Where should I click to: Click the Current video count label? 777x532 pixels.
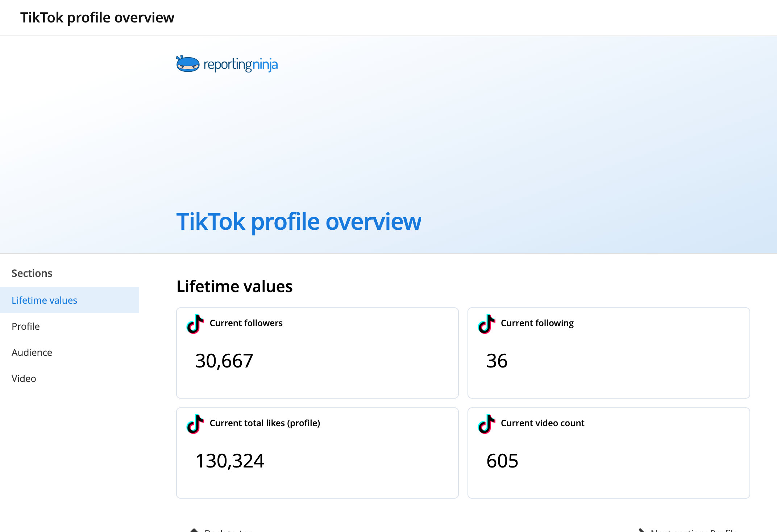tap(543, 423)
